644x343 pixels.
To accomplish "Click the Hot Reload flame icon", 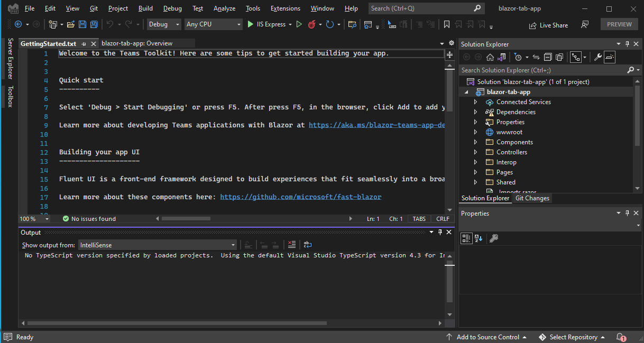I will [x=311, y=24].
